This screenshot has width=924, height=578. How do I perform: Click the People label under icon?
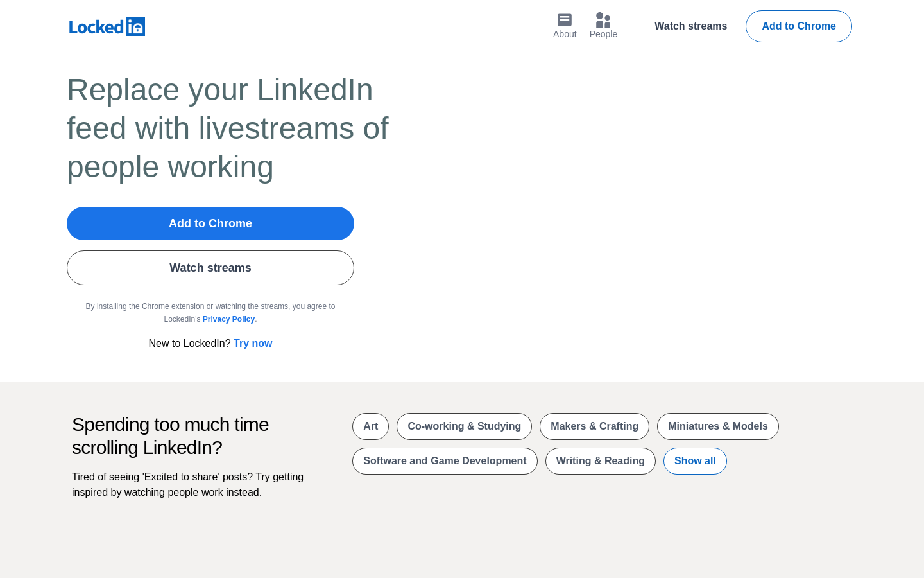(603, 34)
